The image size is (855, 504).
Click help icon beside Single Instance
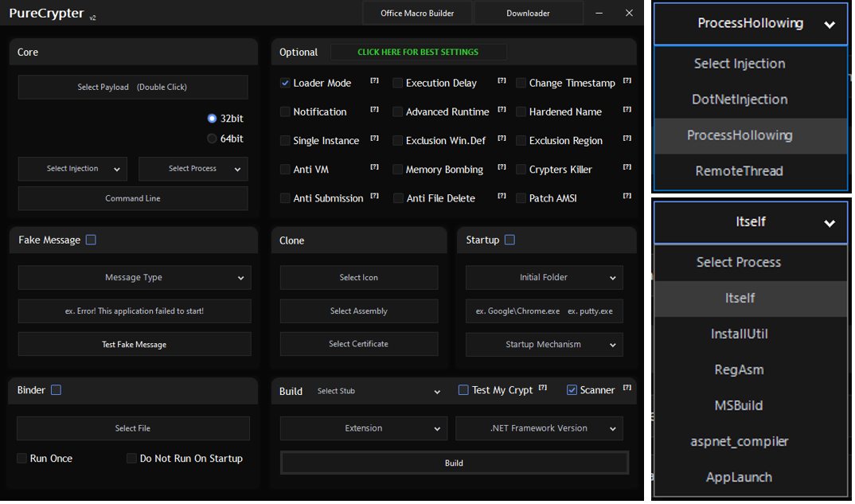[x=374, y=139]
